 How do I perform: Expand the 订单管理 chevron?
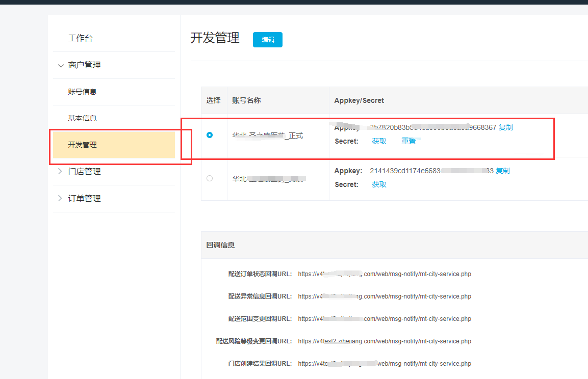(x=60, y=198)
